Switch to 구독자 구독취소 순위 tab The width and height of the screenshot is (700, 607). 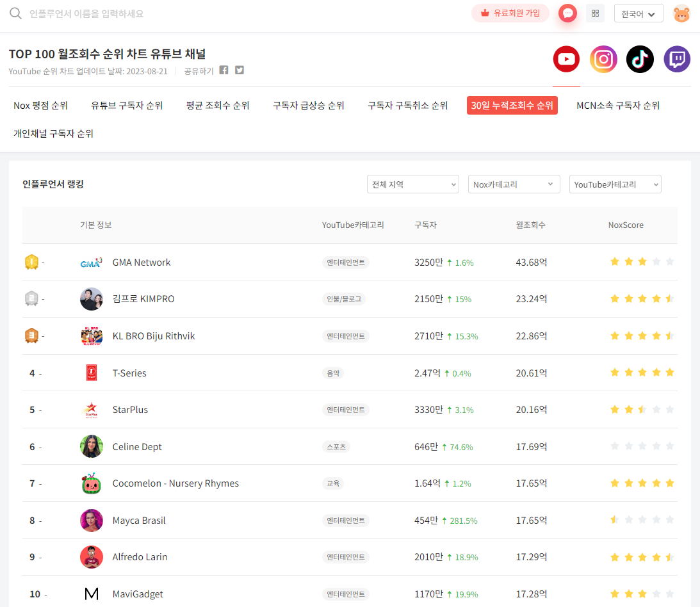407,106
